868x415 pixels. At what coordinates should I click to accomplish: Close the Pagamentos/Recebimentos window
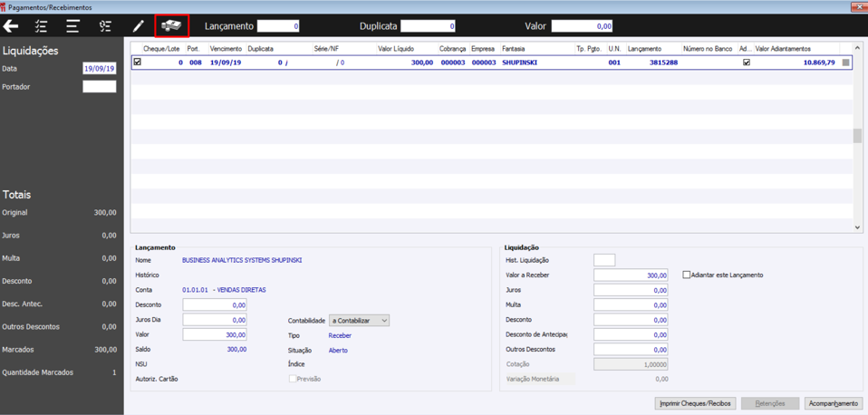pos(859,7)
